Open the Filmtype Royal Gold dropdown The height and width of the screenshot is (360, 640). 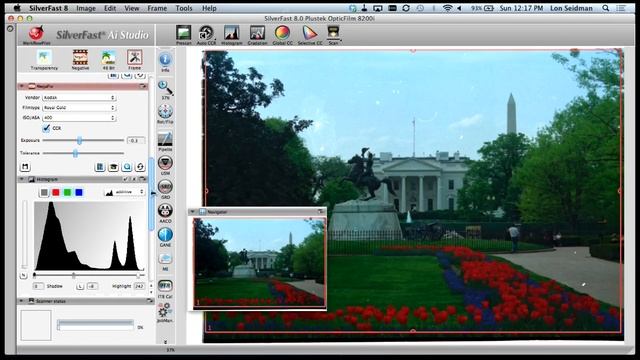click(x=80, y=108)
